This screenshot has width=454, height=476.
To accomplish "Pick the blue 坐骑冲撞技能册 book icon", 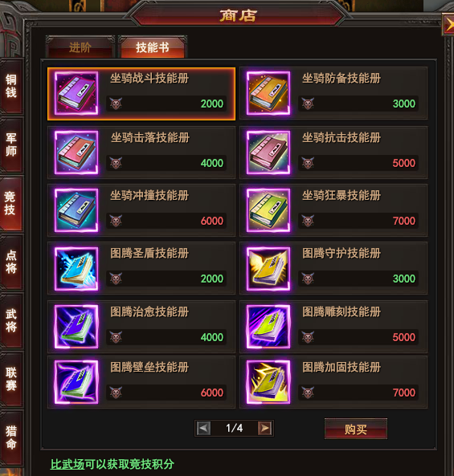I will [x=76, y=210].
